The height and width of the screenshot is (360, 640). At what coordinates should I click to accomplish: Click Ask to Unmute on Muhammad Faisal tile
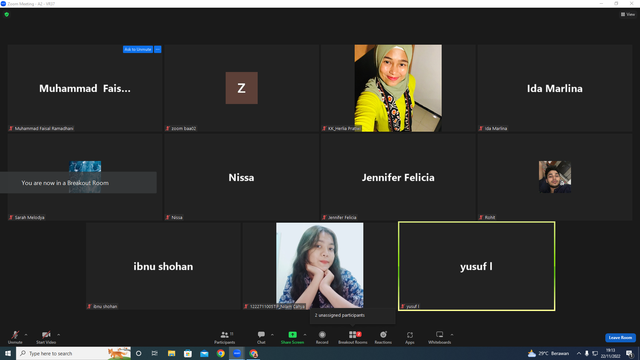[138, 49]
